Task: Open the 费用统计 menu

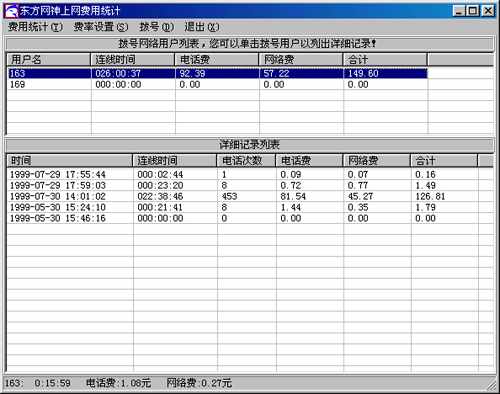Action: [35, 27]
